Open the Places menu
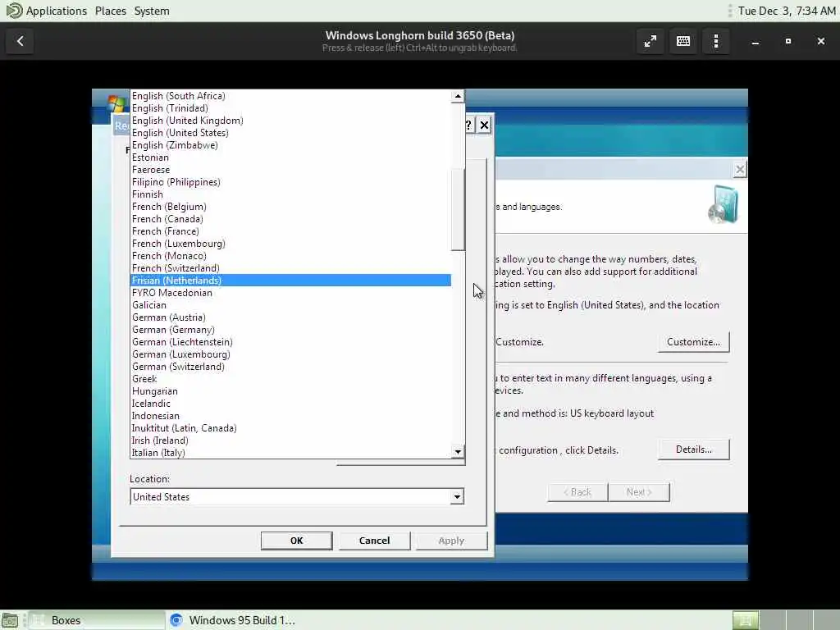This screenshot has height=630, width=840. pyautogui.click(x=111, y=11)
